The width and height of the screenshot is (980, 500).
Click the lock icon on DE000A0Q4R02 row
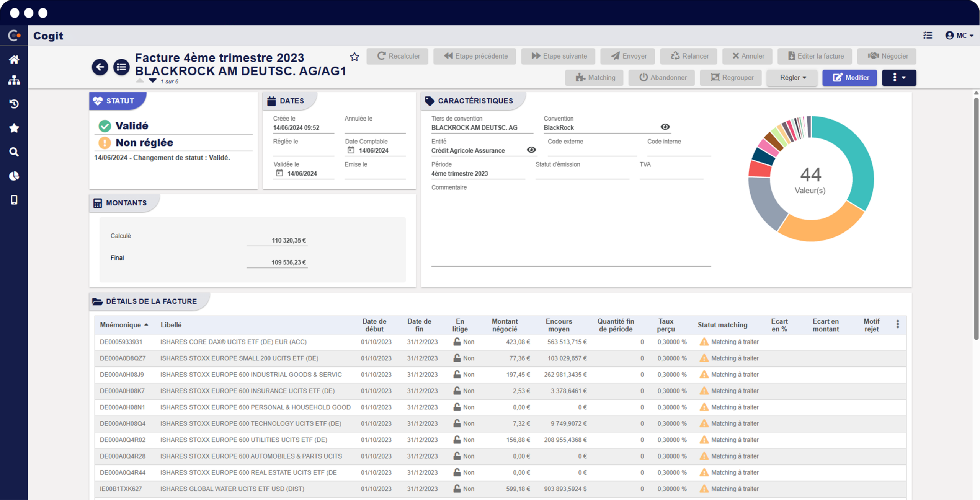[x=457, y=440]
